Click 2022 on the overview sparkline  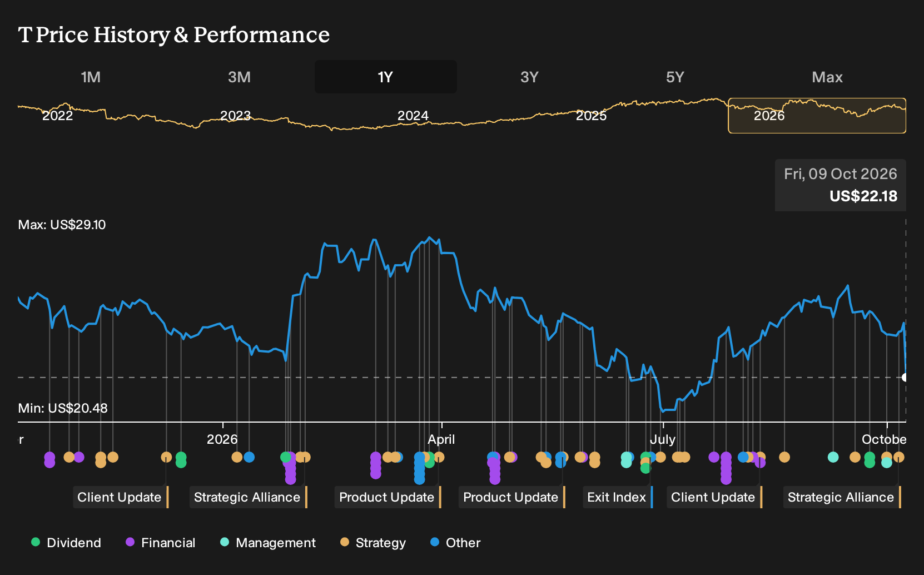58,116
